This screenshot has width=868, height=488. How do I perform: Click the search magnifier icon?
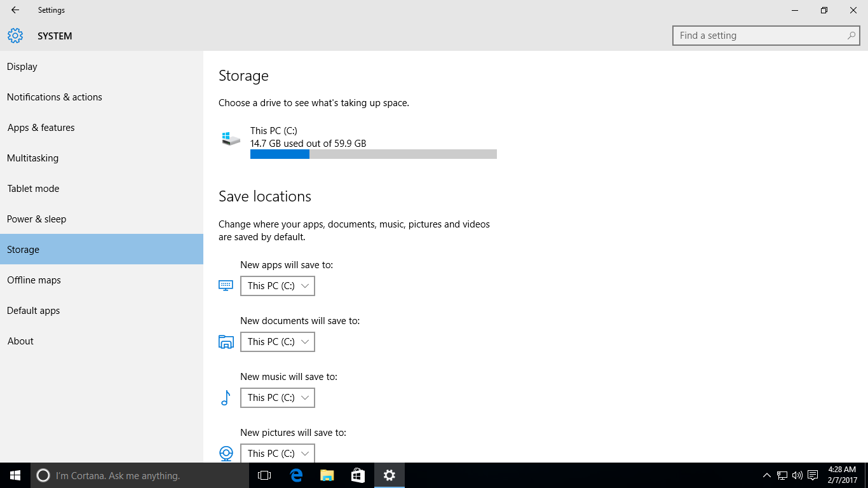[851, 36]
